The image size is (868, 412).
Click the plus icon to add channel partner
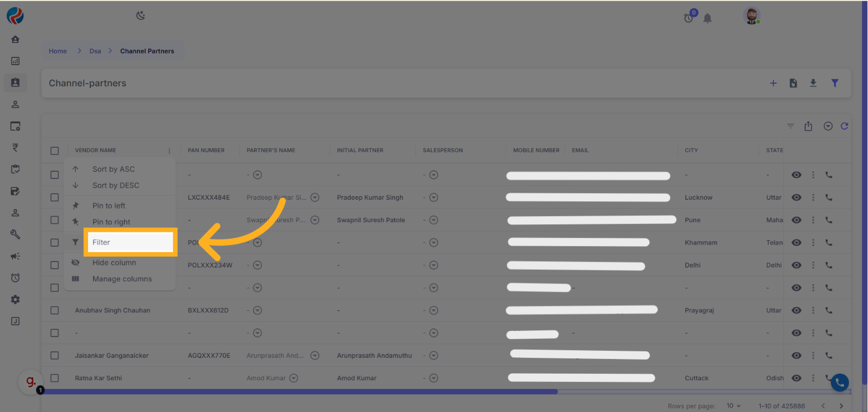[773, 83]
